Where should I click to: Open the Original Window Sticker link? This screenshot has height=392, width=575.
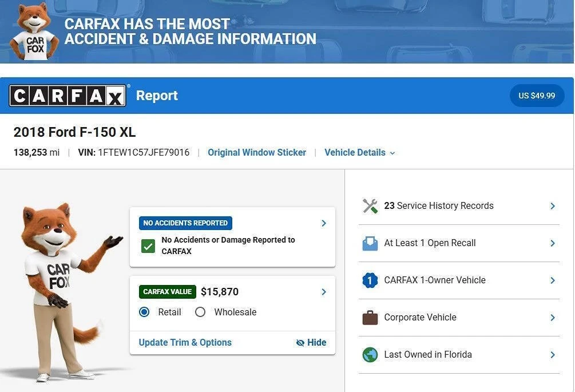pyautogui.click(x=257, y=153)
